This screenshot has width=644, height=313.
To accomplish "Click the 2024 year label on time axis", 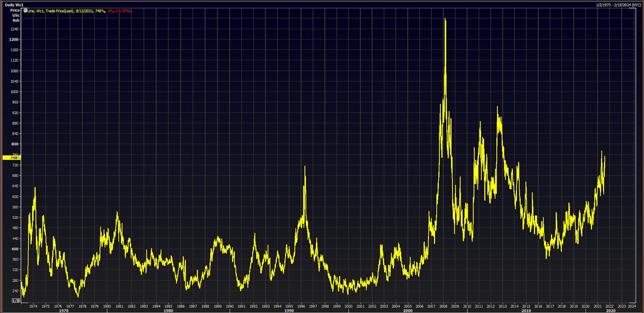I will click(x=632, y=306).
